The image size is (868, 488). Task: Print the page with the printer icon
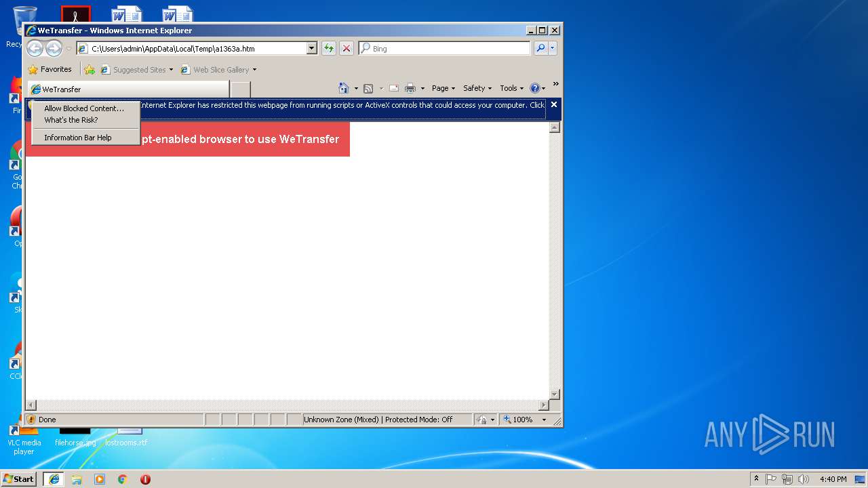point(410,88)
